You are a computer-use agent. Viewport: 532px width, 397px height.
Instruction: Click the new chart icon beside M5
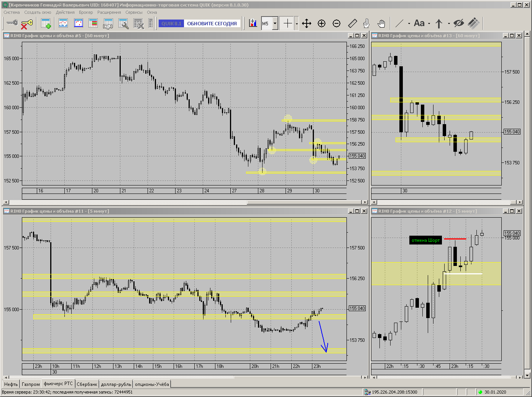point(253,23)
